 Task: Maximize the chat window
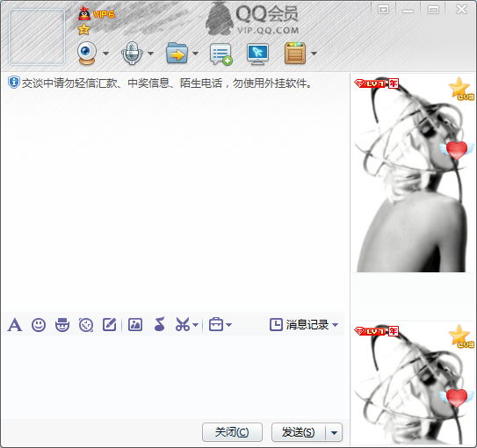(433, 10)
